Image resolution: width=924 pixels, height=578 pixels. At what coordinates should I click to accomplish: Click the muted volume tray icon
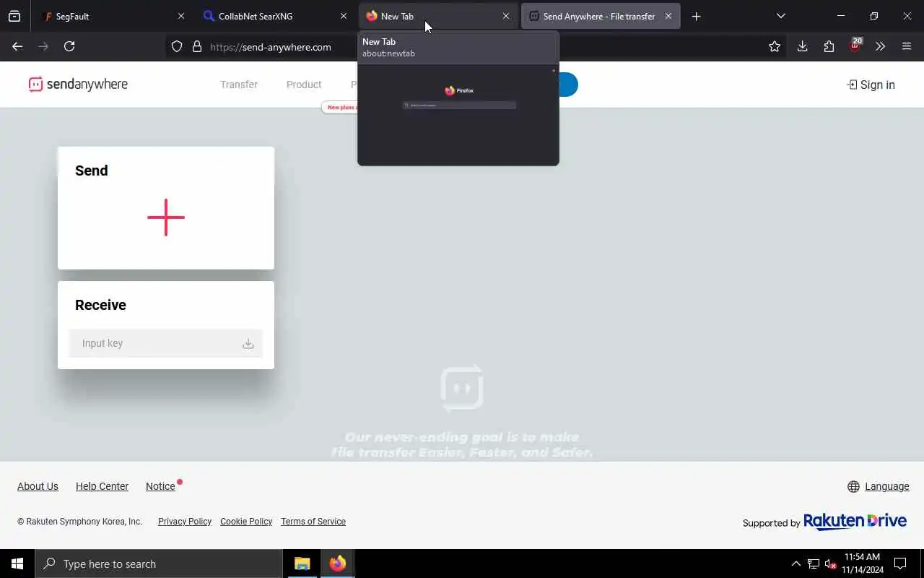(x=830, y=564)
